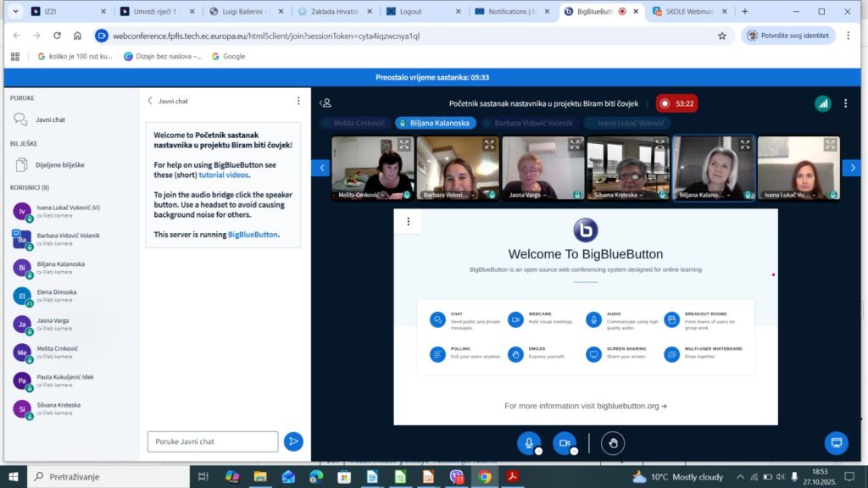Image resolution: width=868 pixels, height=488 pixels.
Task: Open Dijeljene bilješke shared notes
Action: pos(59,165)
